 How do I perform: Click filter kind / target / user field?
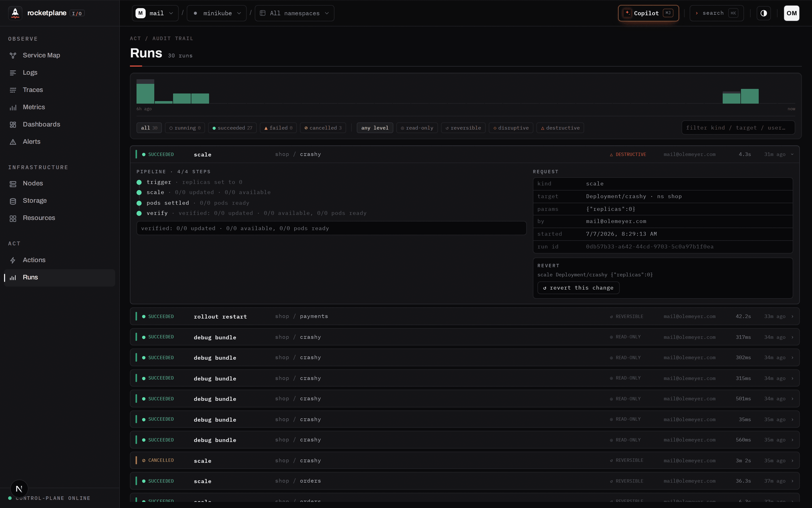click(x=738, y=128)
